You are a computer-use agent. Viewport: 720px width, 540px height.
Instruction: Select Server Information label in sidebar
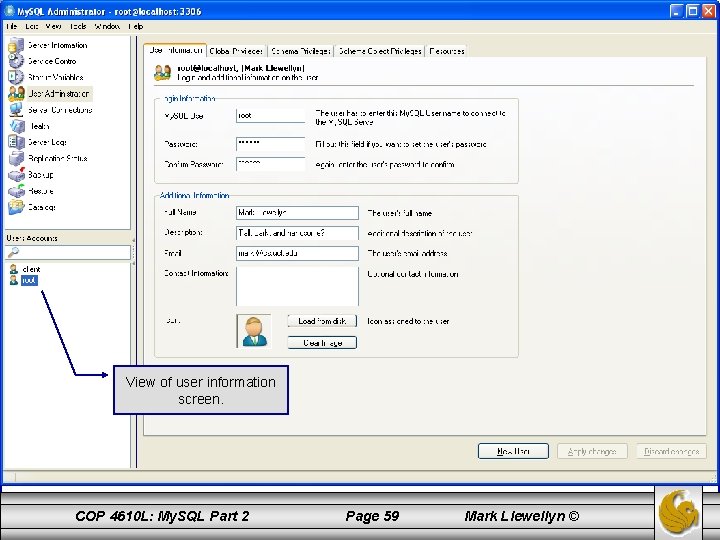57,45
